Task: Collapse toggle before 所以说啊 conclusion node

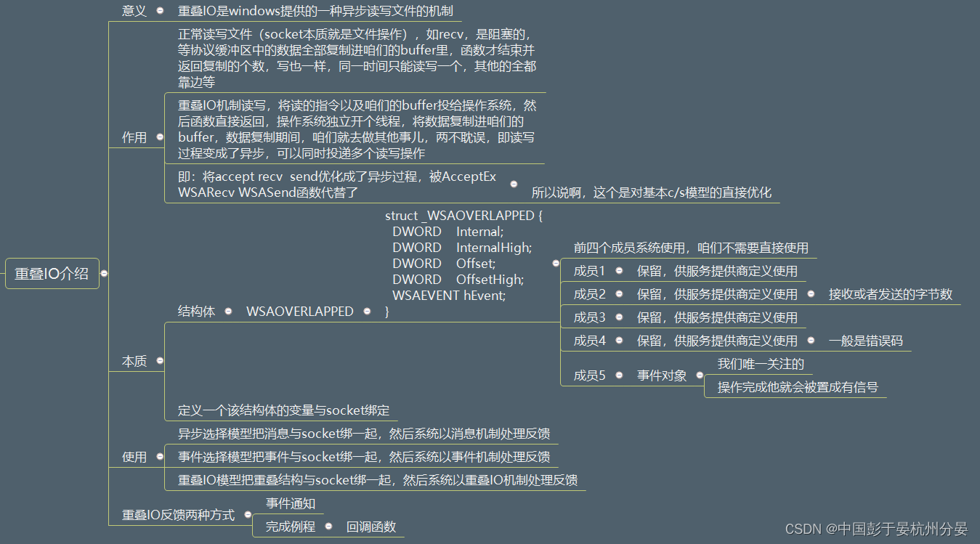Action: click(514, 184)
